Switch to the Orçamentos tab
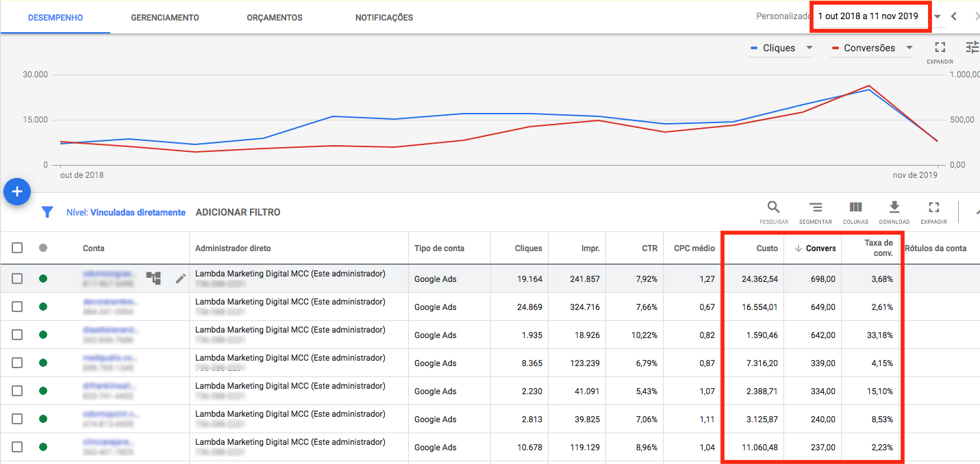This screenshot has height=464, width=980. click(274, 18)
